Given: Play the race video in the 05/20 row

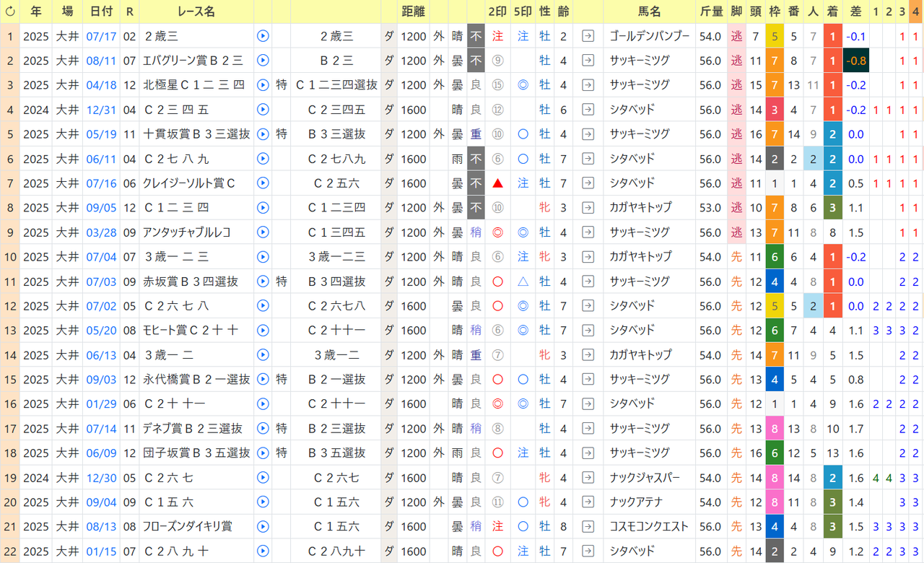Looking at the screenshot, I should point(263,331).
